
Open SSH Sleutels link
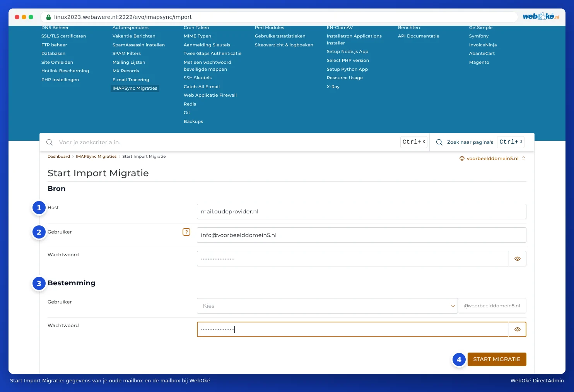coord(198,78)
